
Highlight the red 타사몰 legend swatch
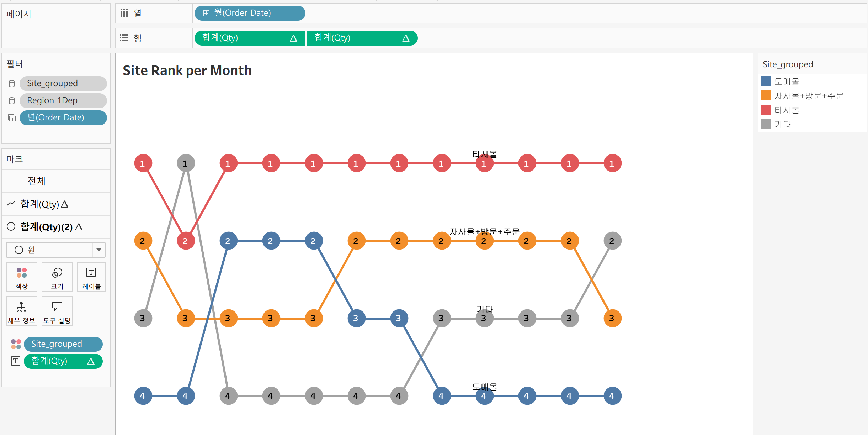(766, 110)
